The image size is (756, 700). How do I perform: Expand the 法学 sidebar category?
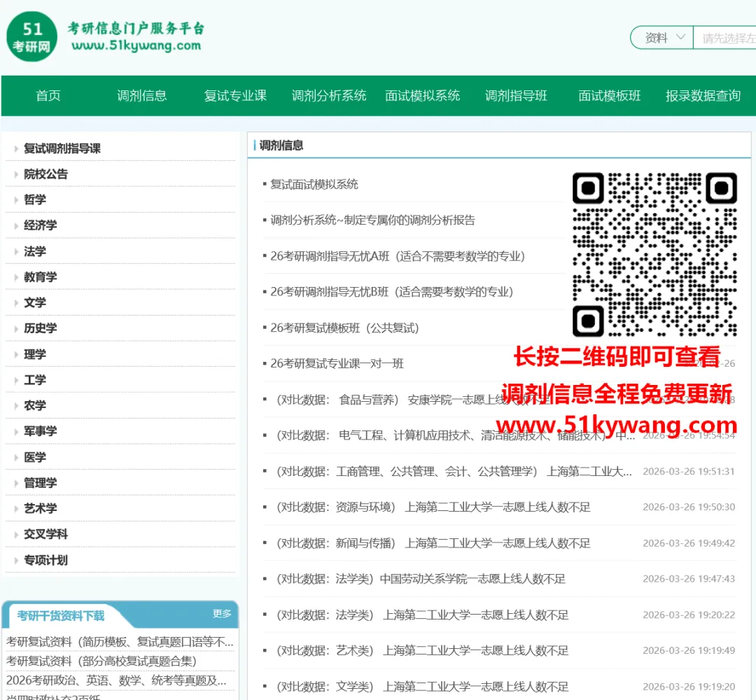click(35, 251)
